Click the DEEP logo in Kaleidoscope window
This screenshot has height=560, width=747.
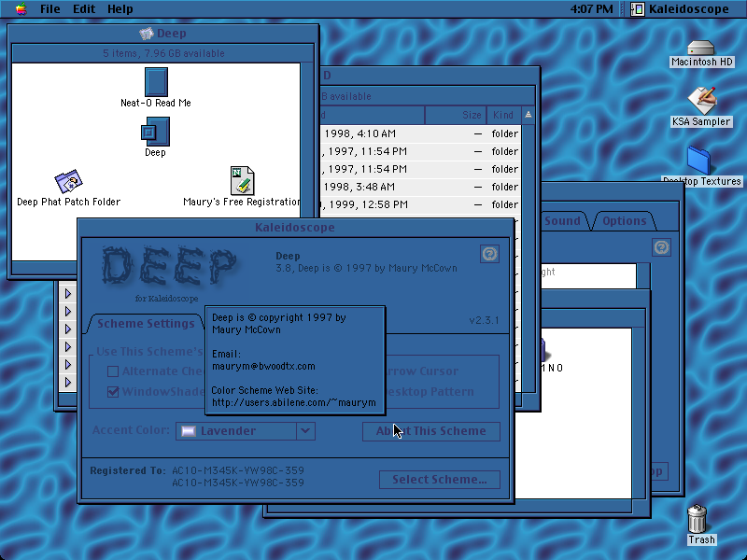(169, 267)
